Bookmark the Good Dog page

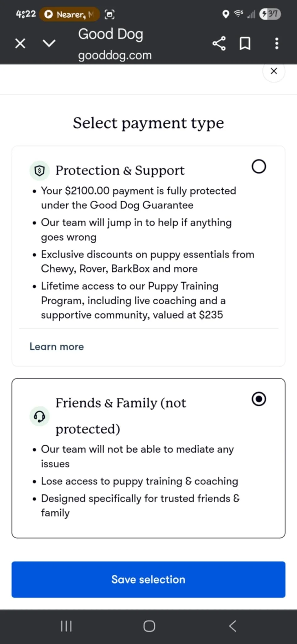tap(245, 43)
